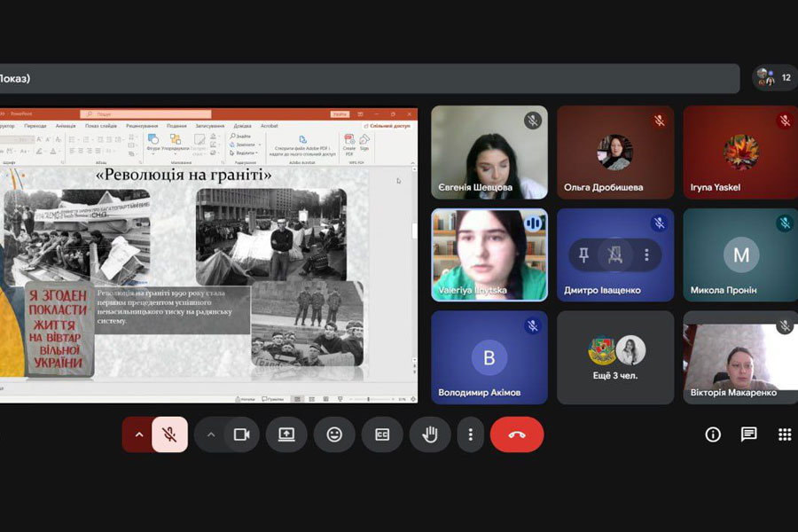This screenshot has width=798, height=532.
Task: Select Valeriya Ilnytska's video tile
Action: (x=489, y=254)
